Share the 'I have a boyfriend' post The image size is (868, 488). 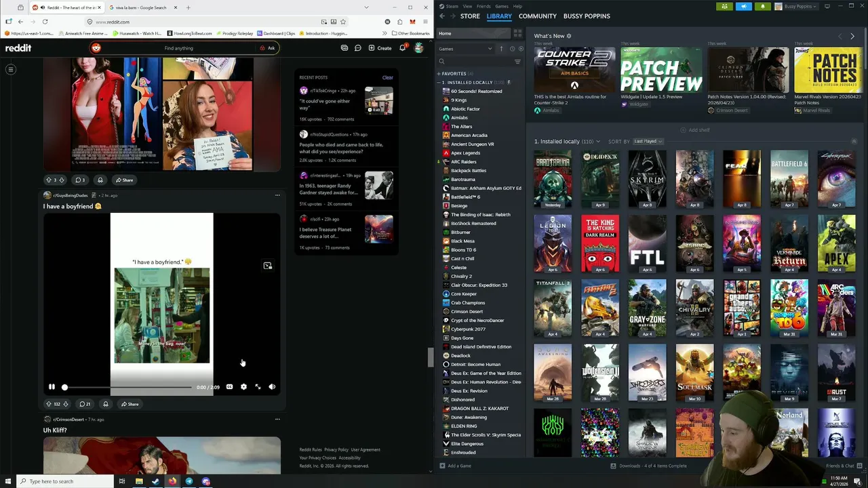click(130, 404)
